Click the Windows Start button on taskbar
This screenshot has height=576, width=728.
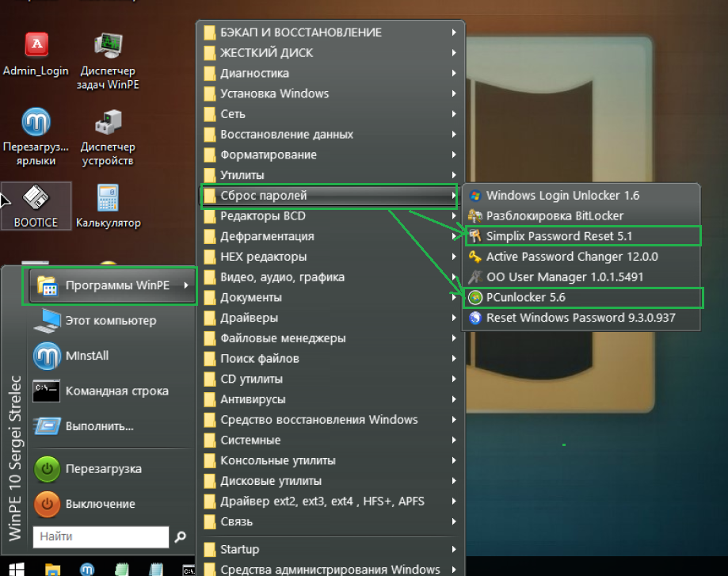click(x=17, y=570)
